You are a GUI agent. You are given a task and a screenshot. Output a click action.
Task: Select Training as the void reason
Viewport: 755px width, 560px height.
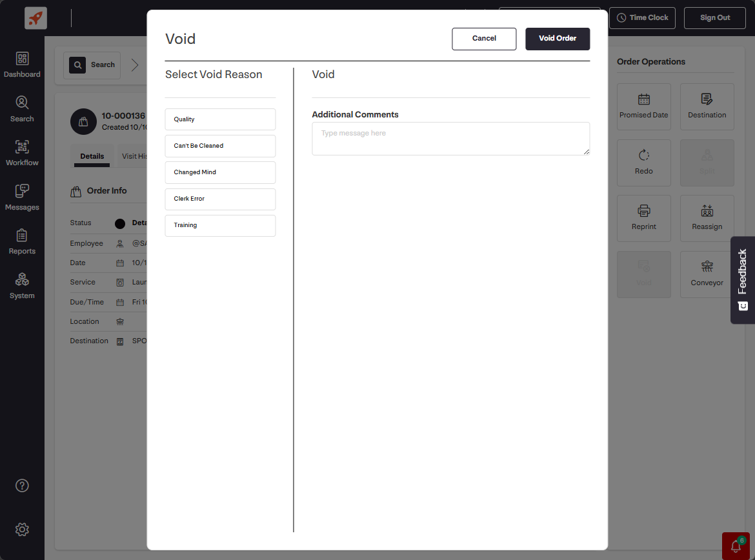click(220, 225)
